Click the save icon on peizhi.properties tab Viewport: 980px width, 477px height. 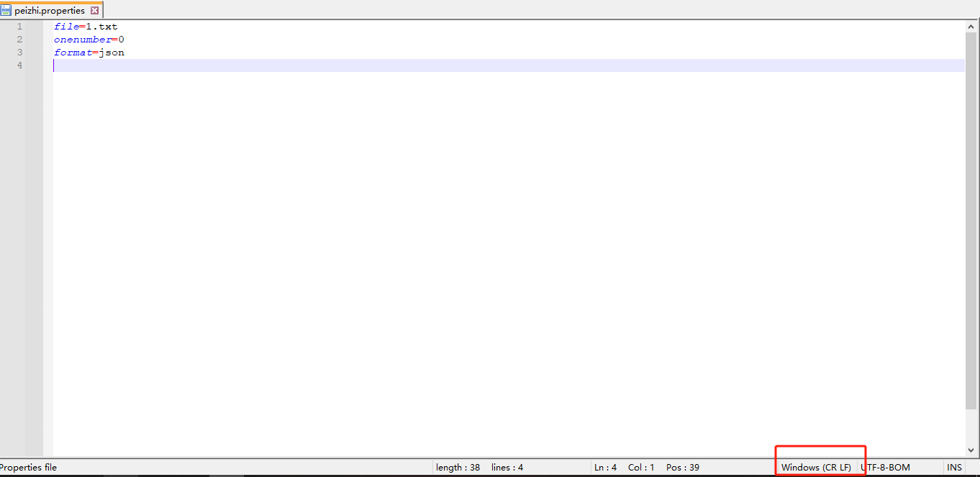click(6, 11)
